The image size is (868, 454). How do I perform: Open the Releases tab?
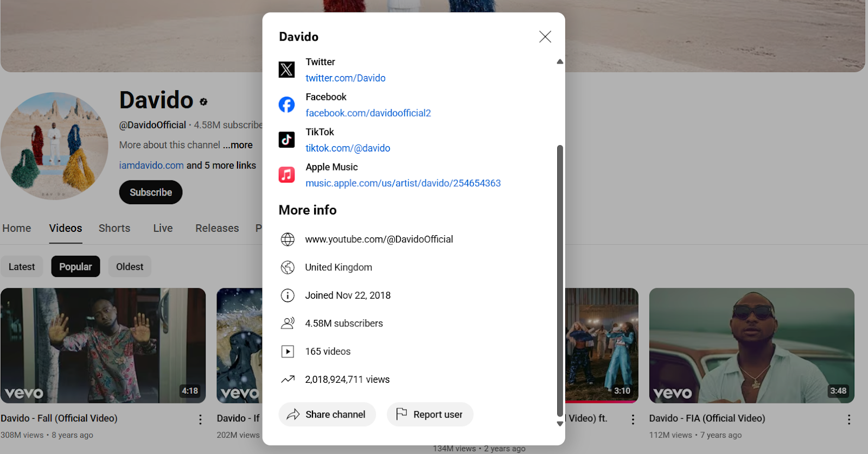click(x=217, y=228)
